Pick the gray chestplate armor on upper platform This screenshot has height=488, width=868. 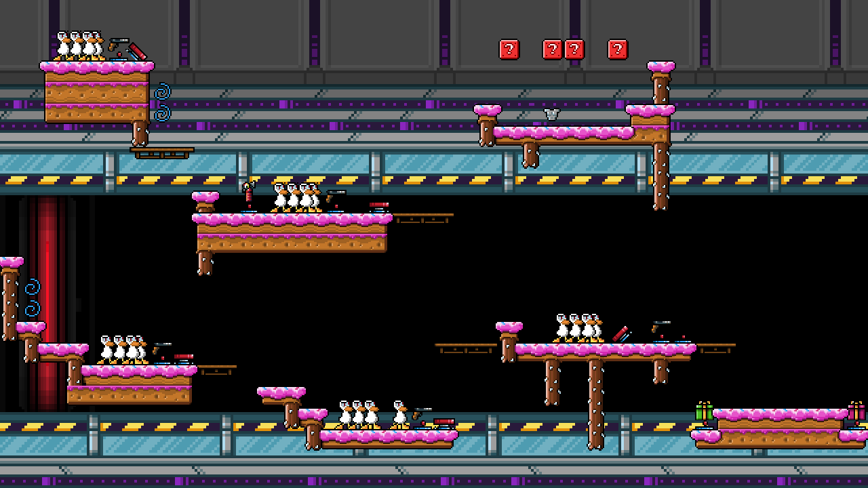click(552, 115)
